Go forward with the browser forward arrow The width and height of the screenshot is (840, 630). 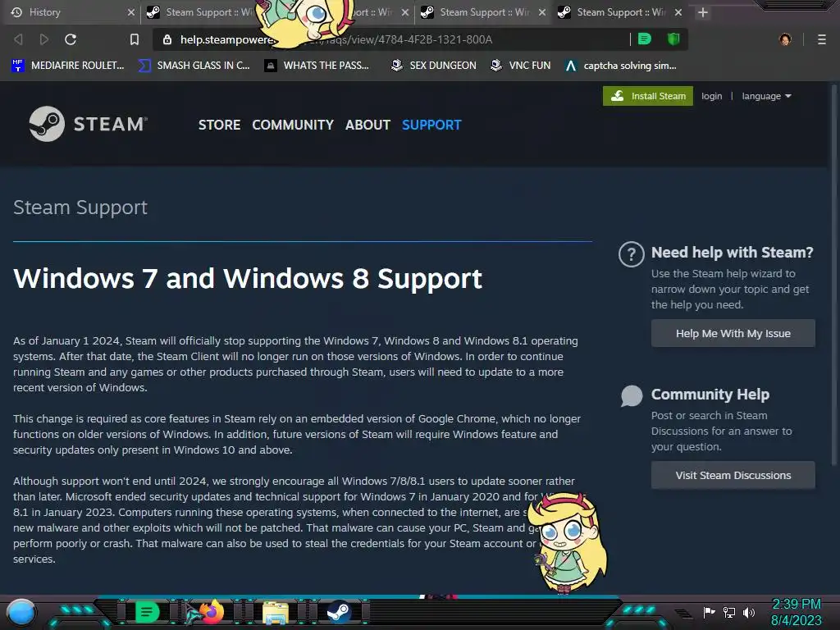click(44, 39)
